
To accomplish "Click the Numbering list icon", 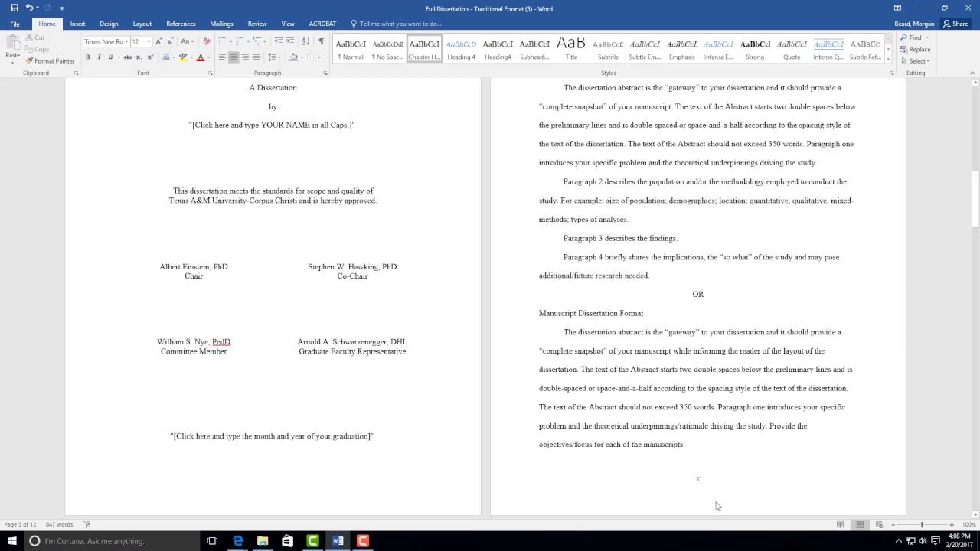I will [240, 41].
